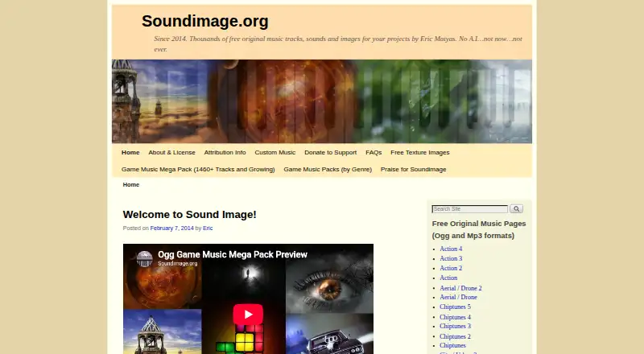Click the site header banner image

[321, 101]
